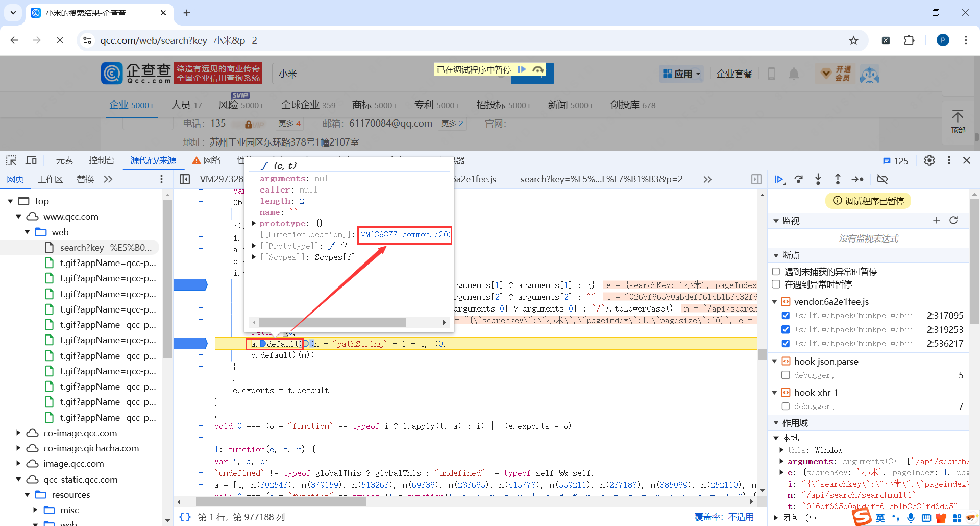
Task: Enable pause on uncaught exceptions
Action: pos(776,272)
